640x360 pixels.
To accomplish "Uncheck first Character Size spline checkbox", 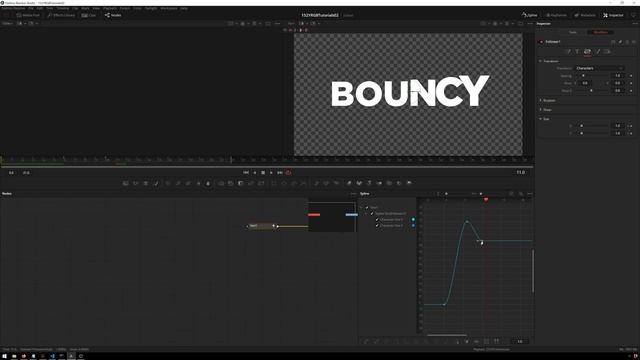I will pos(377,220).
